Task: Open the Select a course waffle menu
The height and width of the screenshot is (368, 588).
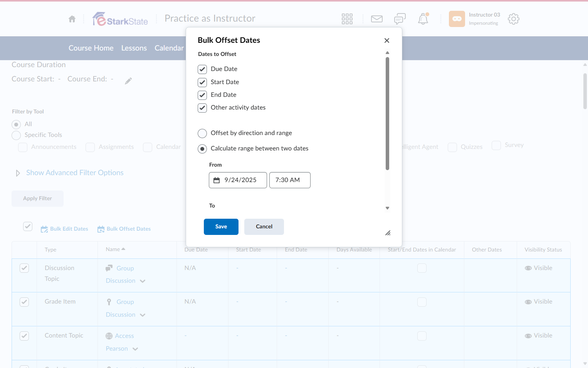Action: tap(347, 19)
